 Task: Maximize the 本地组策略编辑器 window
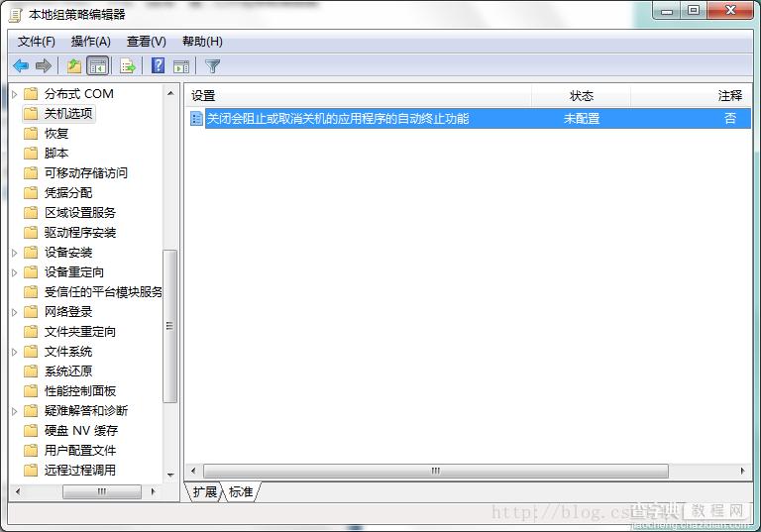694,11
